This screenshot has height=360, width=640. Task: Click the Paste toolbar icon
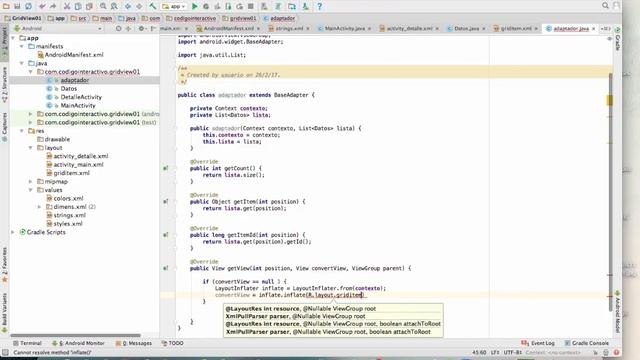point(89,6)
